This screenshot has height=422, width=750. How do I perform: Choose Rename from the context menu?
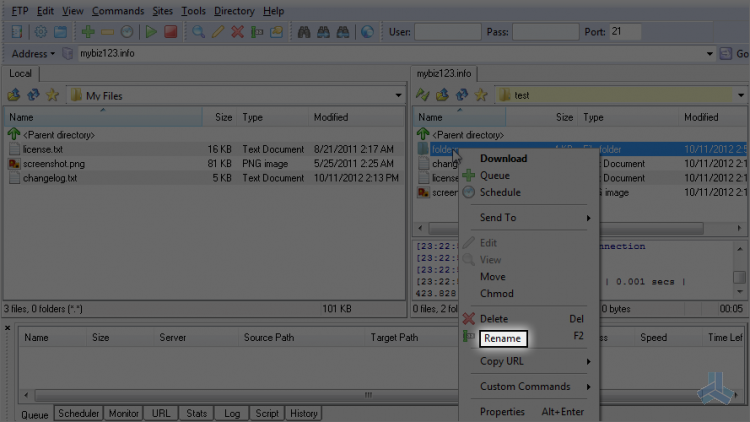(503, 338)
